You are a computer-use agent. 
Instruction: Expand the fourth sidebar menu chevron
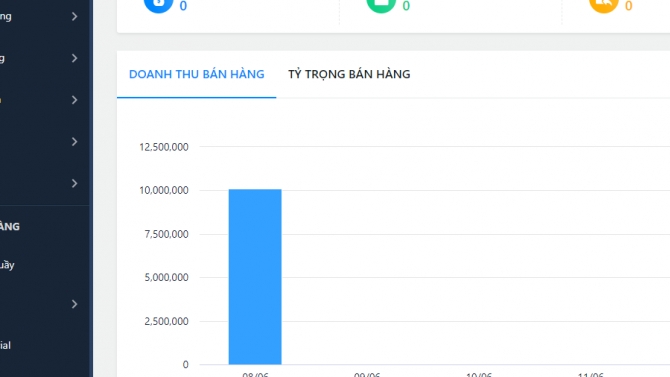(74, 141)
